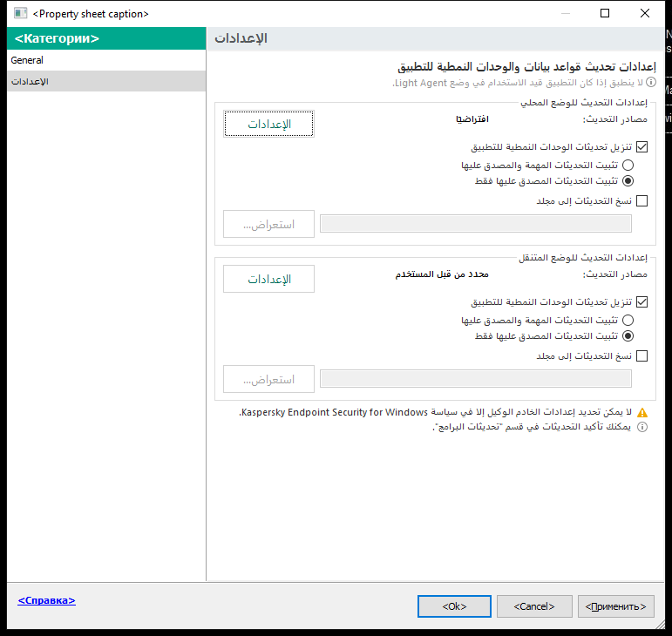Open the <Справка> help link
The height and width of the screenshot is (636, 672).
click(x=46, y=600)
